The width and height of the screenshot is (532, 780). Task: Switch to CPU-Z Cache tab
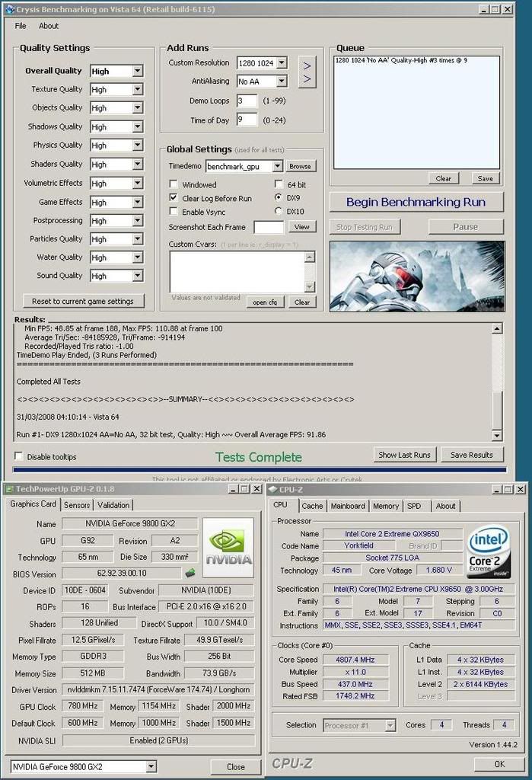(312, 506)
